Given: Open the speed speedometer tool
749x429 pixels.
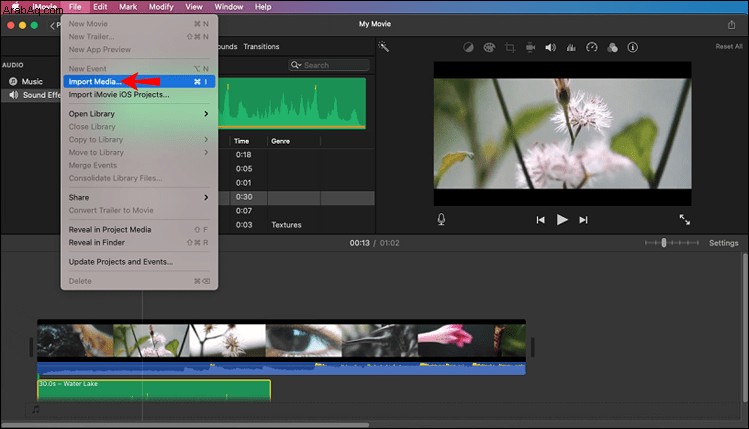Looking at the screenshot, I should pyautogui.click(x=592, y=47).
